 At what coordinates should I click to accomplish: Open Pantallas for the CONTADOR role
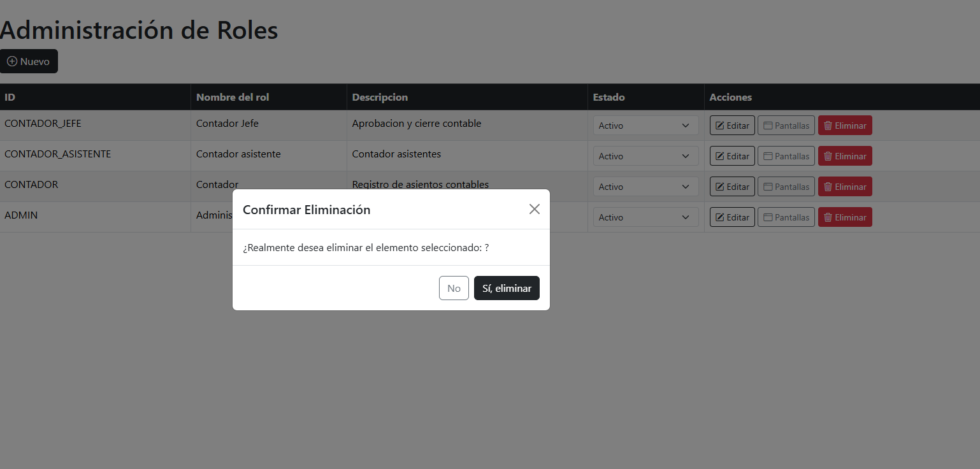click(x=786, y=186)
